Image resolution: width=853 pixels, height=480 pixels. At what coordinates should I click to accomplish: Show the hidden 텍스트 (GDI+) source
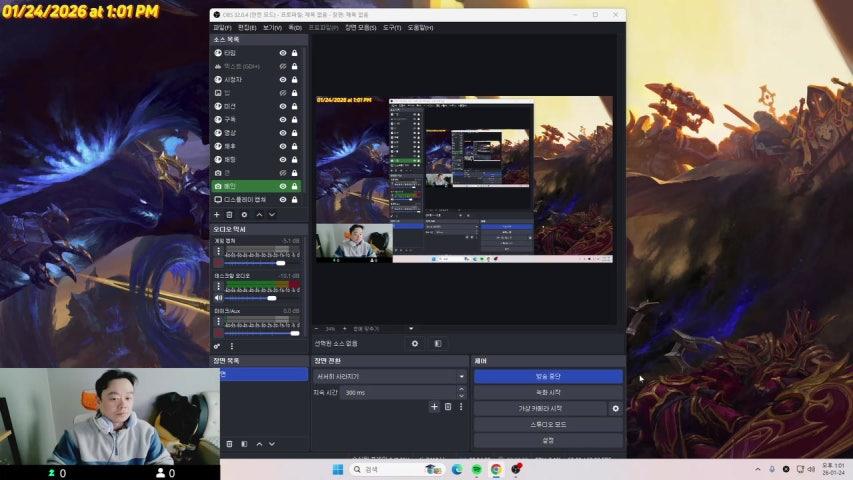283,66
